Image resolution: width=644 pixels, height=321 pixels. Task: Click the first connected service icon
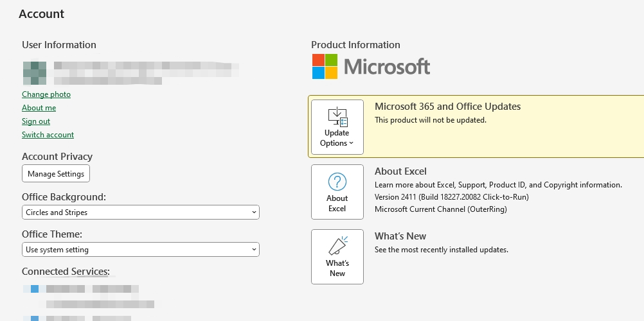35,289
